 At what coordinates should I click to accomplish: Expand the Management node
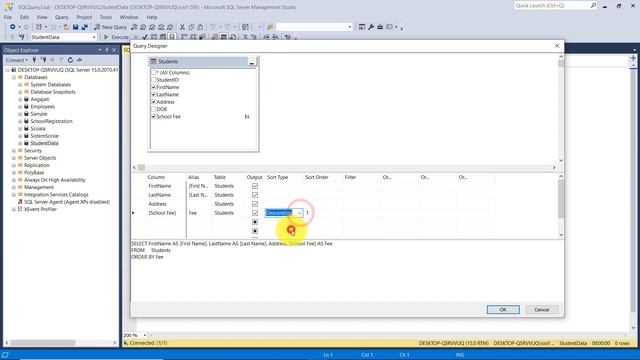point(14,187)
